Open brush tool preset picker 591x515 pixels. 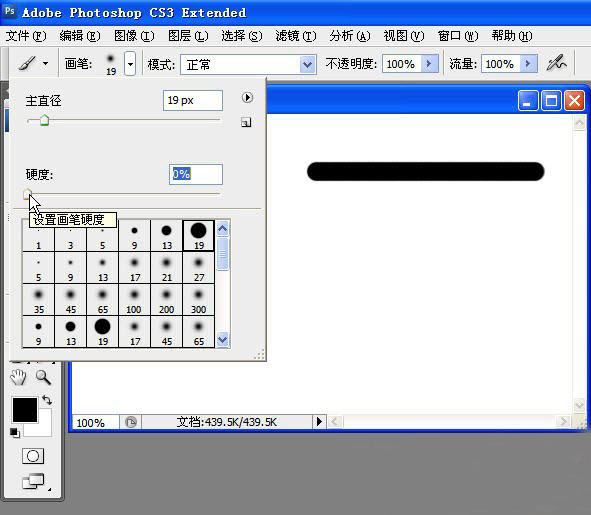click(x=33, y=63)
